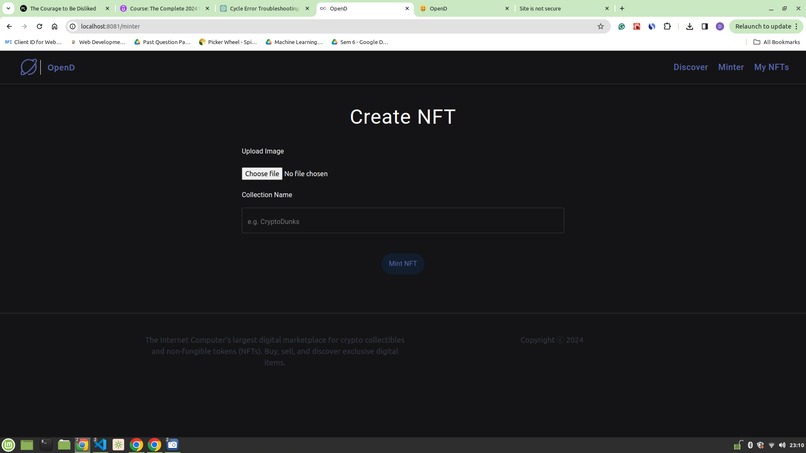Open the Downloads icon
The height and width of the screenshot is (453, 806).
click(689, 26)
